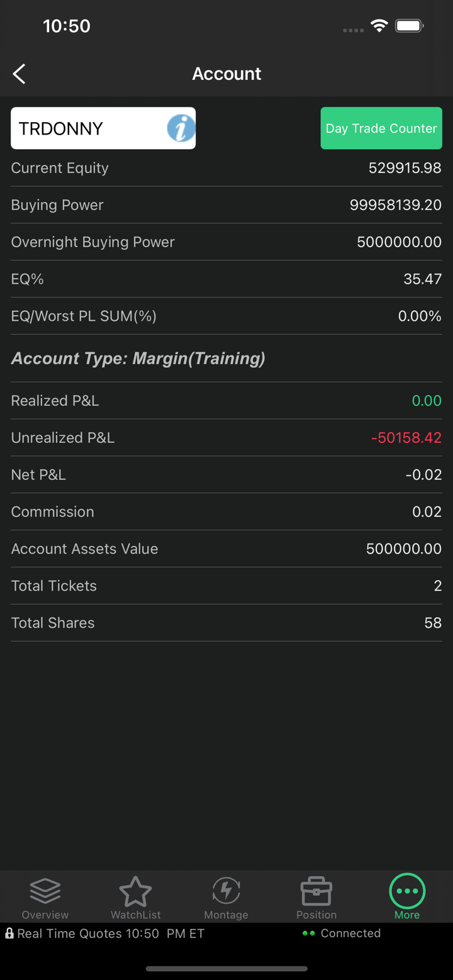The width and height of the screenshot is (453, 980).
Task: Tap the Buying Power value
Action: 395,205
